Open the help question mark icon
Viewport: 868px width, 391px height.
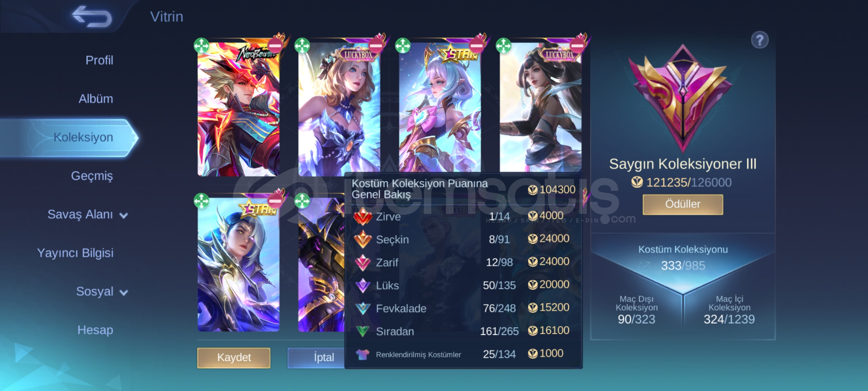click(759, 40)
